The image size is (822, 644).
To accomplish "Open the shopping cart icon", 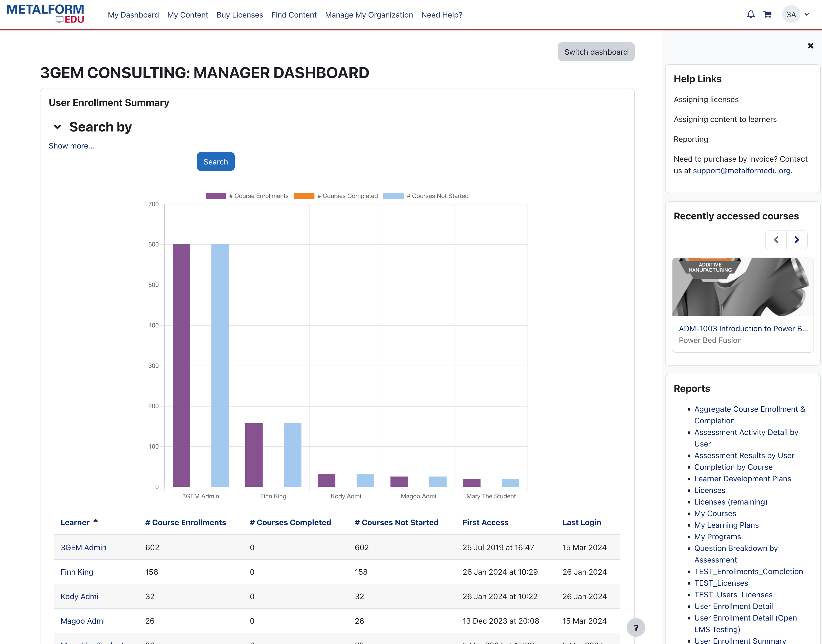I will [x=767, y=15].
